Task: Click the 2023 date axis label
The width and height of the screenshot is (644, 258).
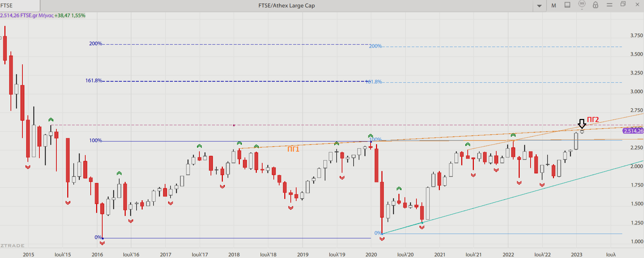Action: pos(576,254)
